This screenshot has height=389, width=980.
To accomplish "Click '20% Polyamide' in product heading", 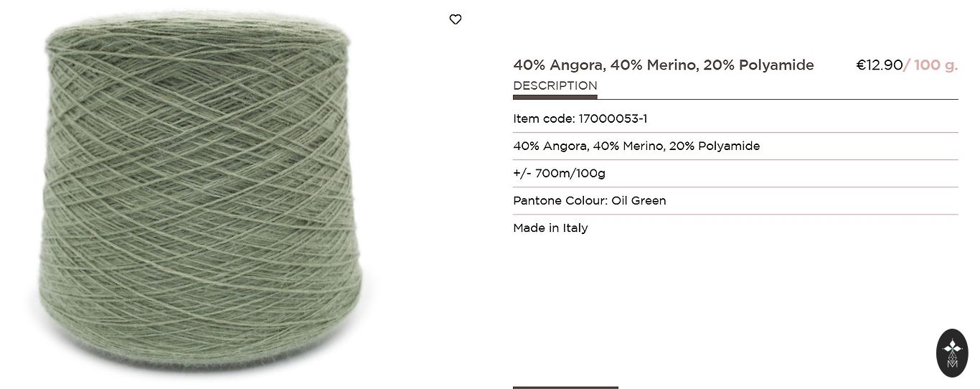I will pyautogui.click(x=758, y=65).
